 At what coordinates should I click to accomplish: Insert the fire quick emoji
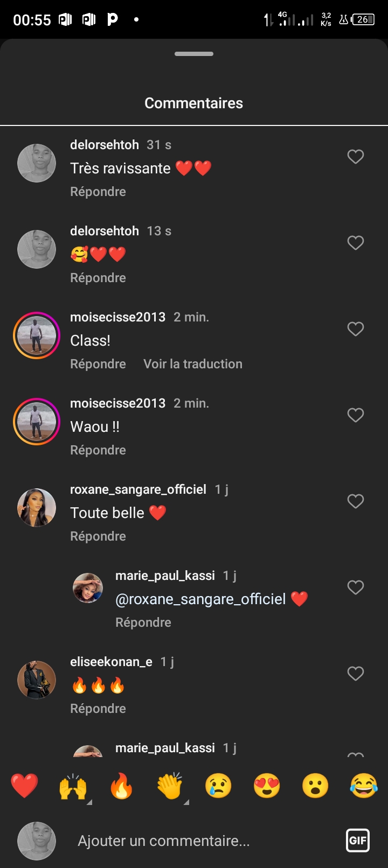tap(121, 786)
